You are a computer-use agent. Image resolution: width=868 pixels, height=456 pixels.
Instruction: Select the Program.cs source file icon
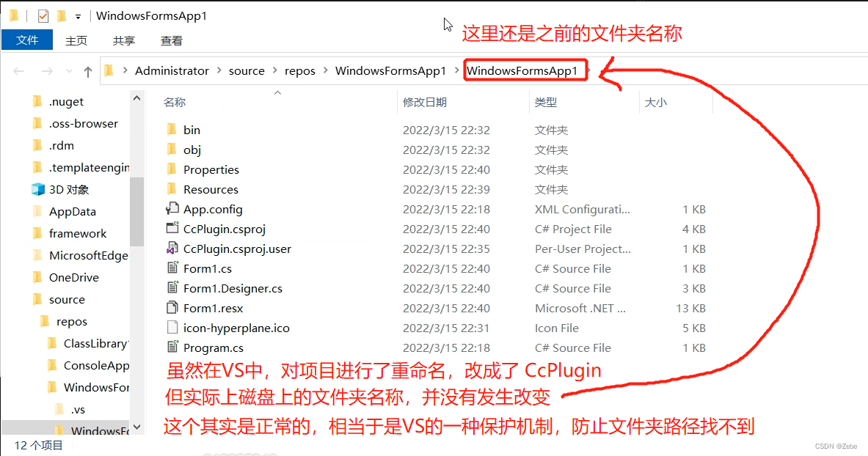[172, 347]
